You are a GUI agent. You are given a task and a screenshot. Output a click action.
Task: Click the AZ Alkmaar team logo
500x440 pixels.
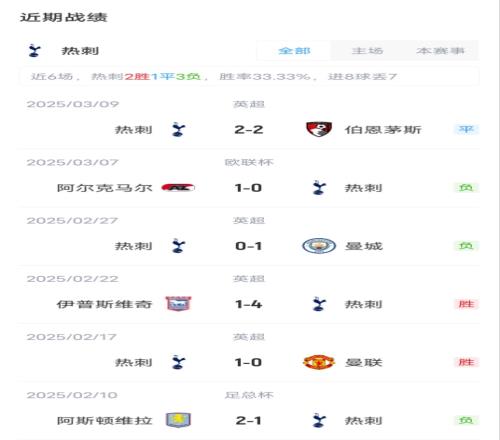pos(178,188)
